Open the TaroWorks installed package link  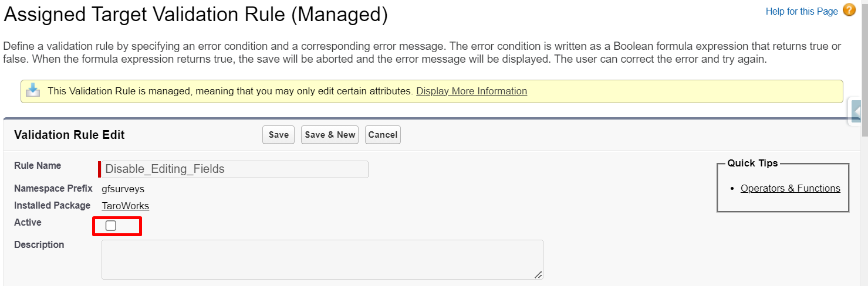point(125,206)
